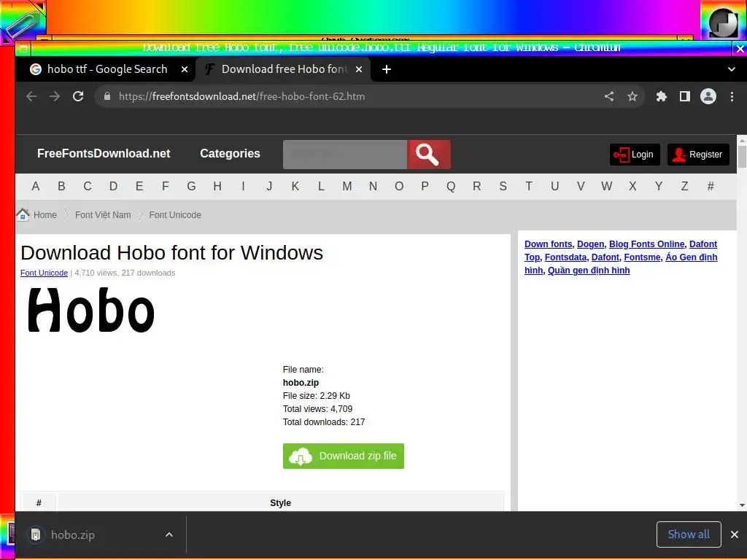Open the Extensions puzzle icon
The image size is (747, 560).
point(661,97)
